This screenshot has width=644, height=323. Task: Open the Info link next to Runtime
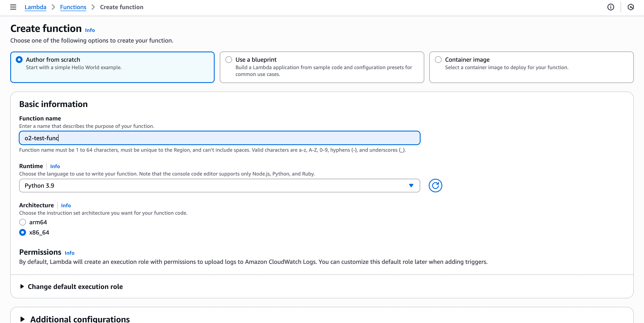click(x=55, y=166)
